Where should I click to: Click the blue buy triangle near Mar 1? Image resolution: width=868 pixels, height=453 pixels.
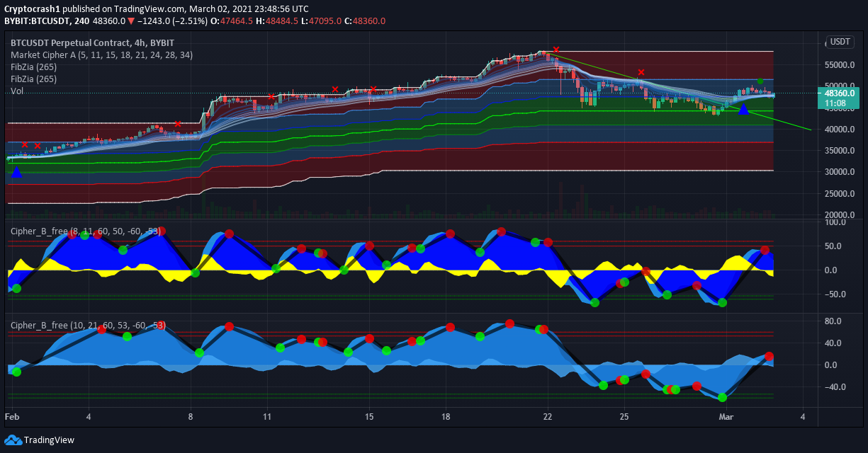[x=743, y=109]
